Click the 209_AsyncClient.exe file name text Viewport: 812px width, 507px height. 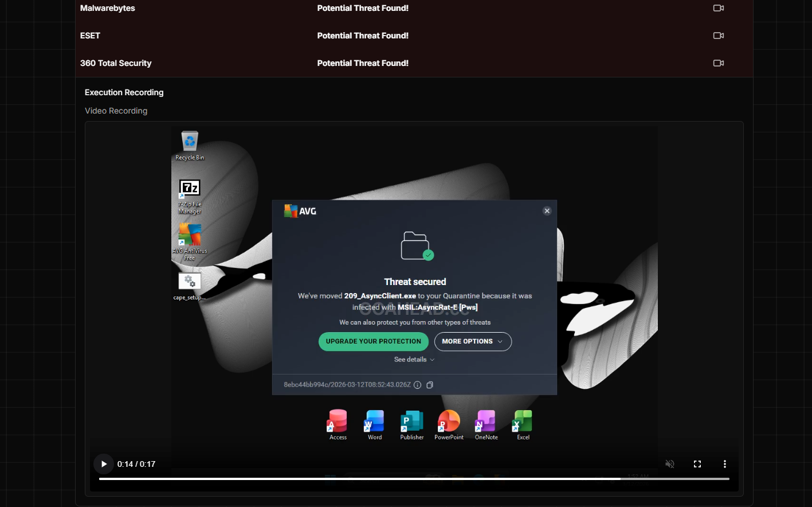coord(380,296)
